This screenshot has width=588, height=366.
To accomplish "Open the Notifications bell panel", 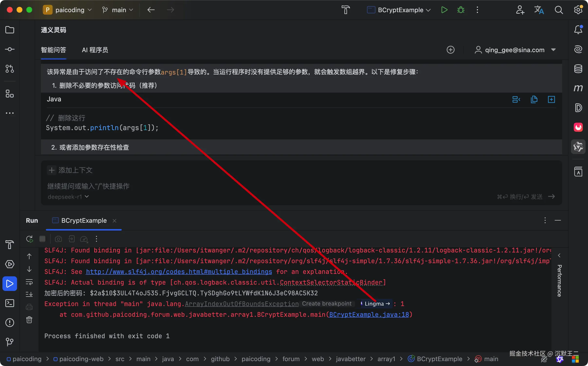I will click(578, 30).
